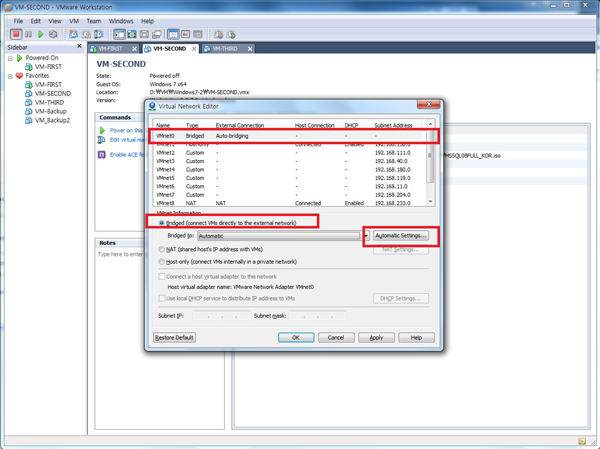The image size is (600, 449).
Task: Click Cancel in Virtual Network Editor
Action: [x=336, y=338]
